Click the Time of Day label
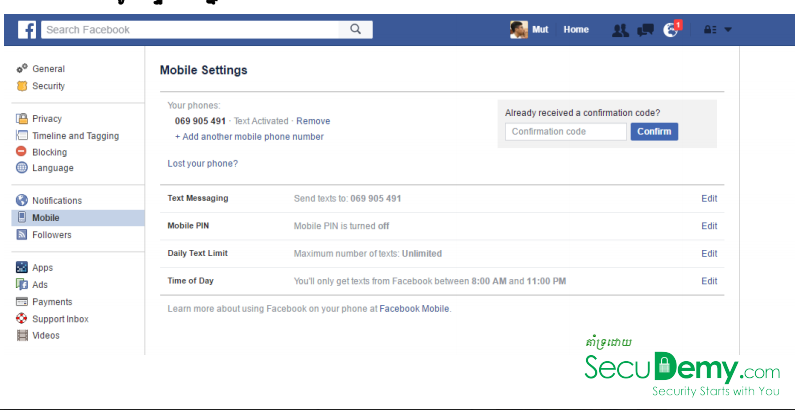 point(190,280)
